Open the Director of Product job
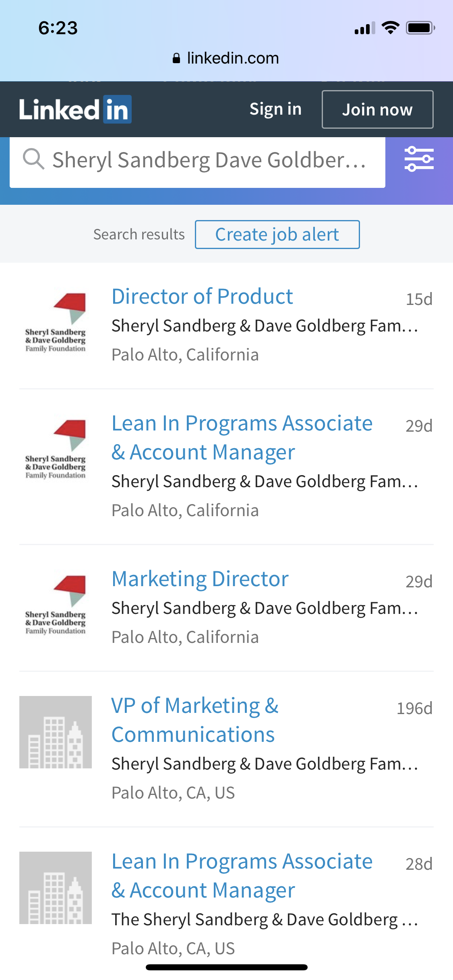 (x=202, y=297)
